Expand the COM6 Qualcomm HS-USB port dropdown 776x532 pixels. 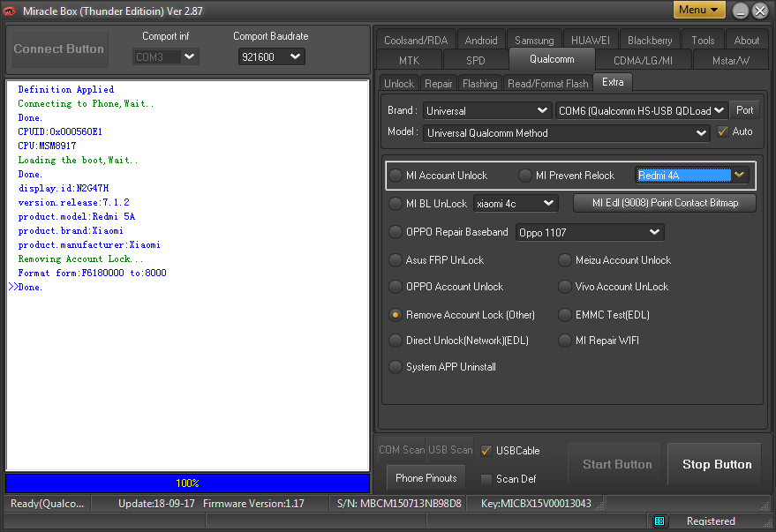pos(642,111)
